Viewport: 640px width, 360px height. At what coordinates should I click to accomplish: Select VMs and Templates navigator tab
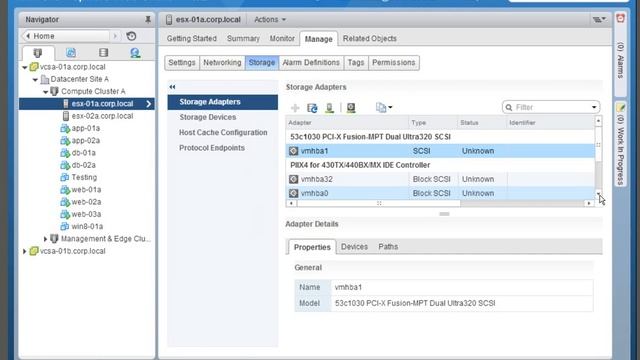71,53
